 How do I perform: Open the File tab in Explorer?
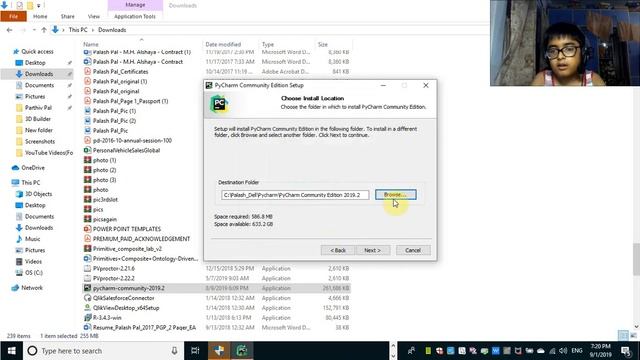13,16
